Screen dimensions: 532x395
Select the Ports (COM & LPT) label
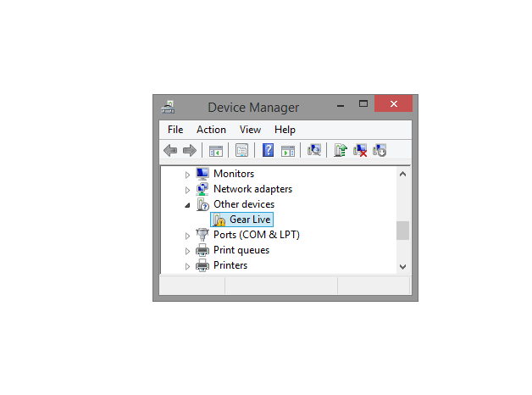[257, 235]
